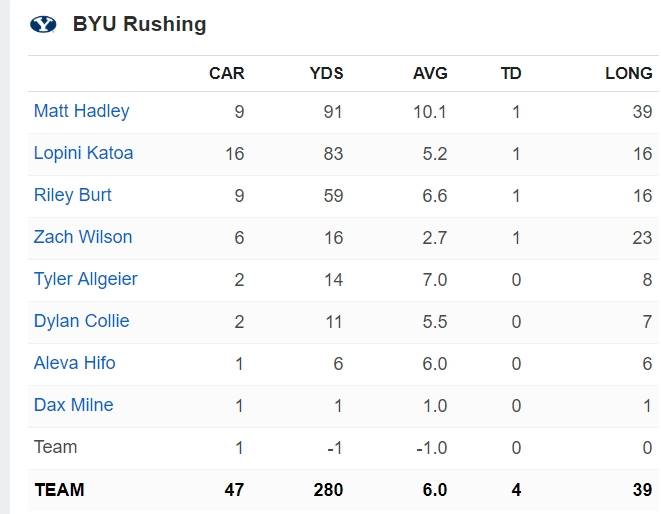Click Aleva Hifo's name
The height and width of the screenshot is (514, 661).
pyautogui.click(x=74, y=363)
